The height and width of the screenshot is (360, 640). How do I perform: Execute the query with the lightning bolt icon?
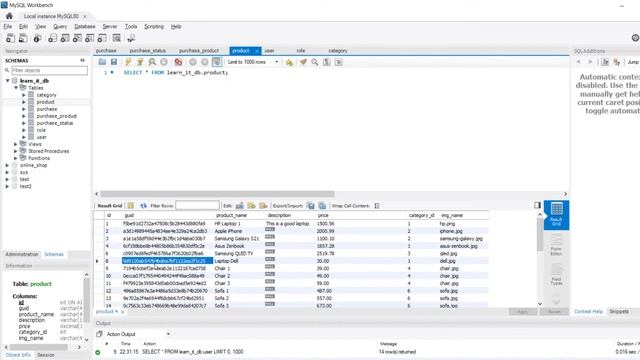(128, 62)
